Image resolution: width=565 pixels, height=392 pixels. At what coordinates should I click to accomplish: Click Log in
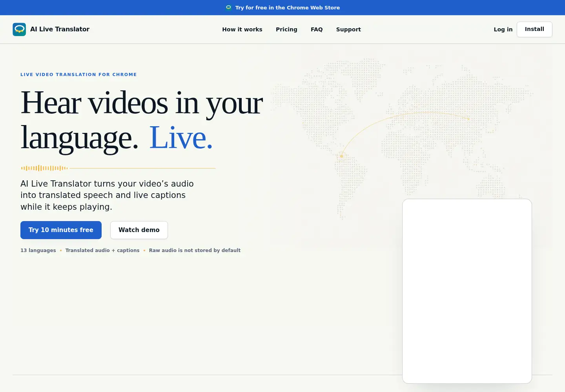pos(503,29)
